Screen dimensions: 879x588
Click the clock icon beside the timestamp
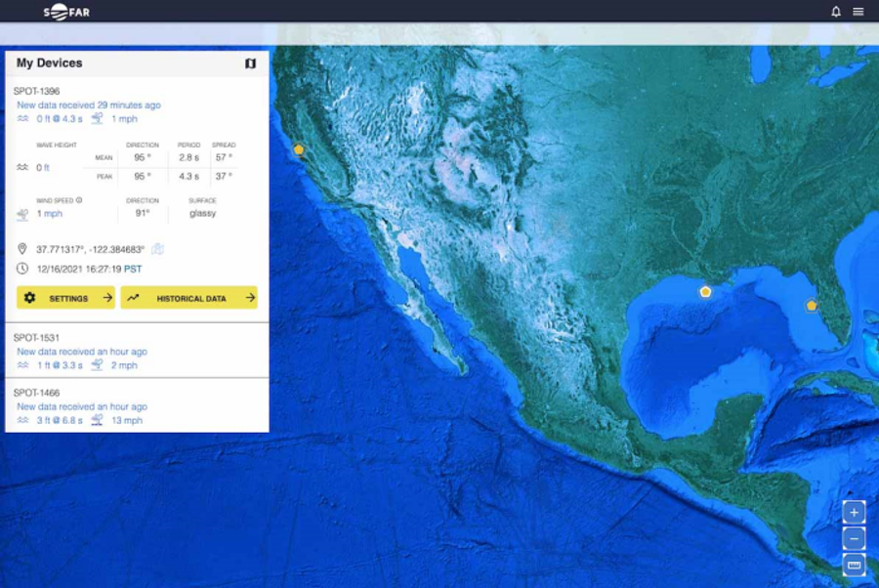(x=21, y=266)
